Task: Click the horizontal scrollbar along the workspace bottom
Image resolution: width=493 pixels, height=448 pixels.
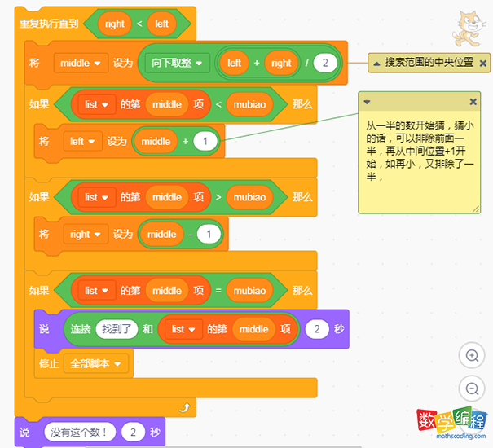Action: click(223, 446)
